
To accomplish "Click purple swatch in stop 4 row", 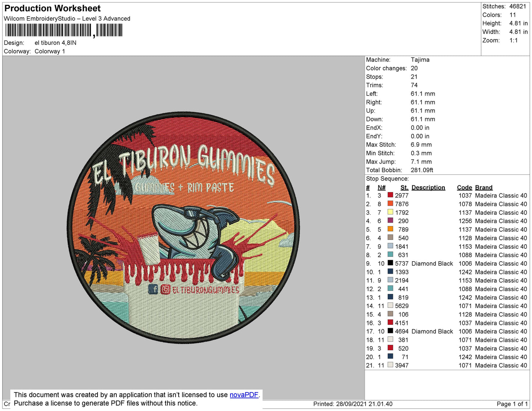I will pos(390,220).
